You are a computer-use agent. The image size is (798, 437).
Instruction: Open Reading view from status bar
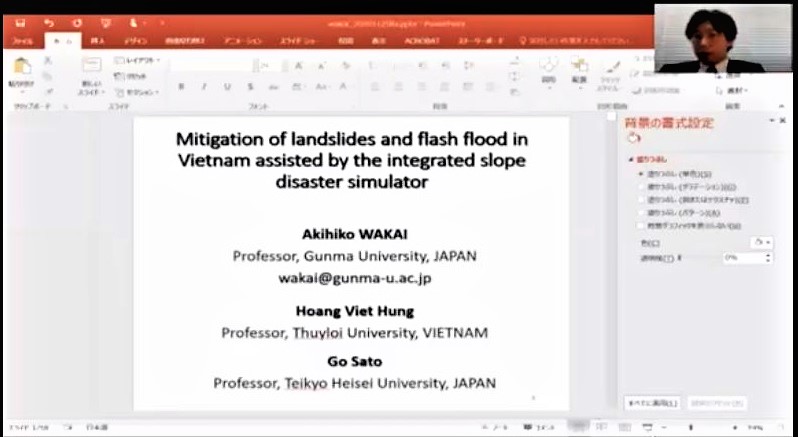tap(624, 427)
